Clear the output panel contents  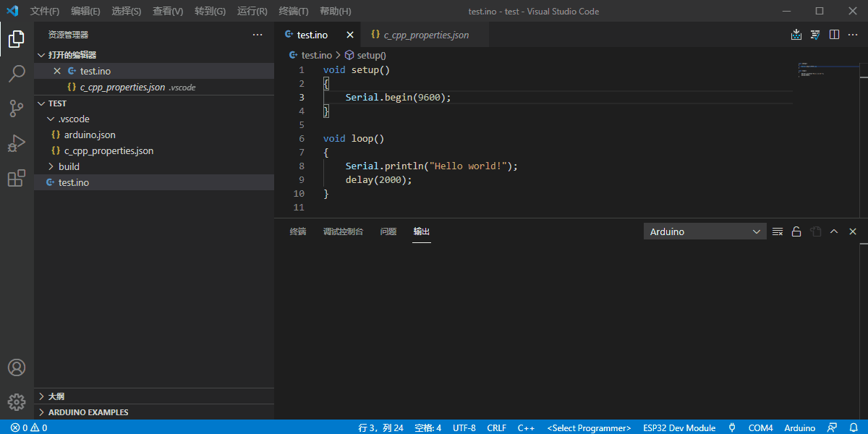tap(778, 231)
